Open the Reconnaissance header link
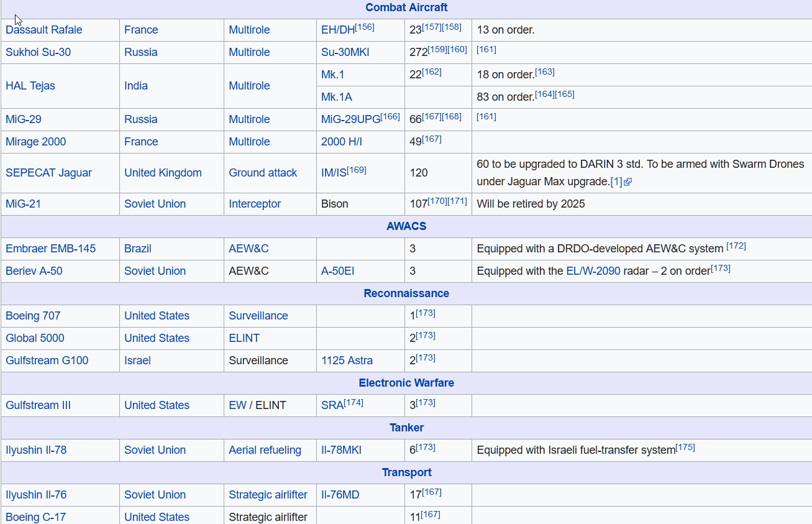812x524 pixels. (406, 293)
